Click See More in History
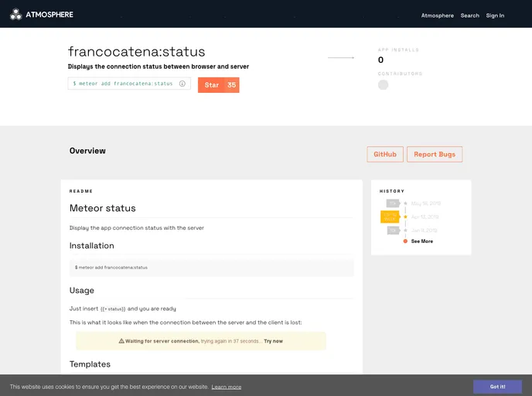Screen dimensions: 532x396 tap(422, 241)
